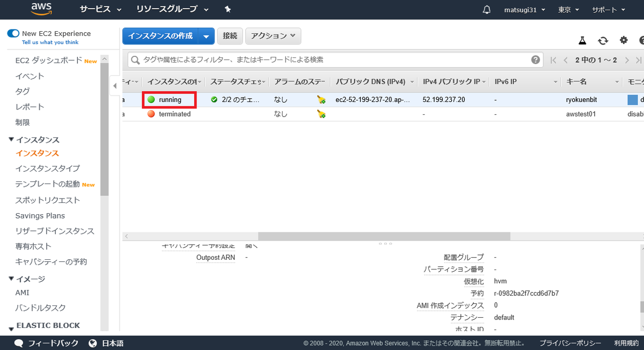644x350 pixels.
Task: Open the 東京 region menu
Action: click(568, 10)
